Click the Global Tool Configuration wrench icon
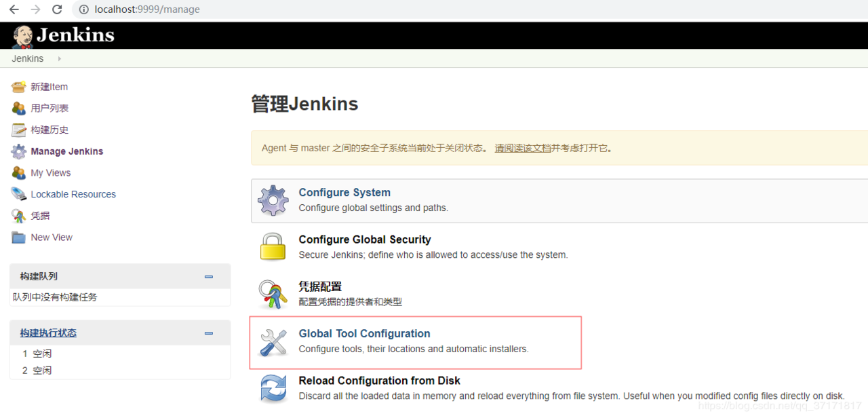 click(273, 341)
